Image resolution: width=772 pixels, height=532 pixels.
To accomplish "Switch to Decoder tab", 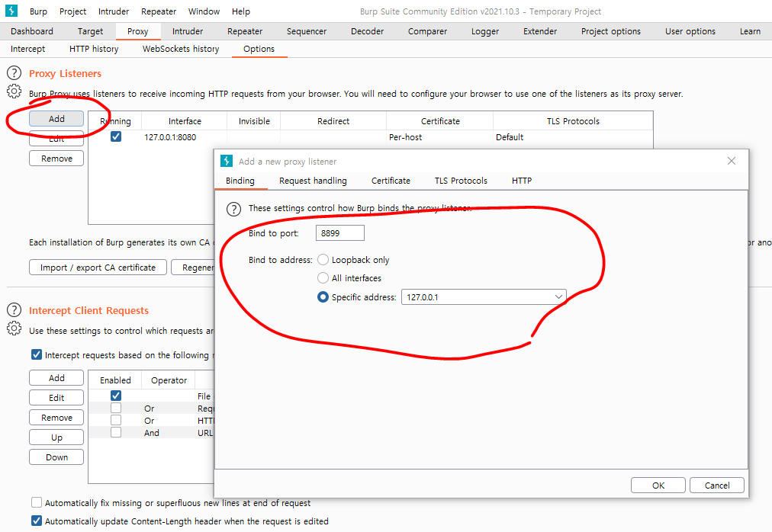I will click(x=367, y=31).
